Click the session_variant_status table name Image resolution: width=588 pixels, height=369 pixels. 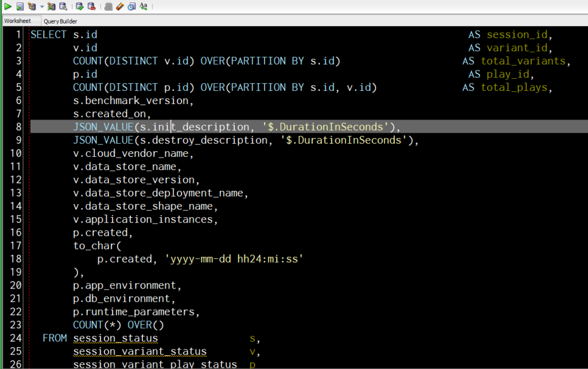point(140,351)
